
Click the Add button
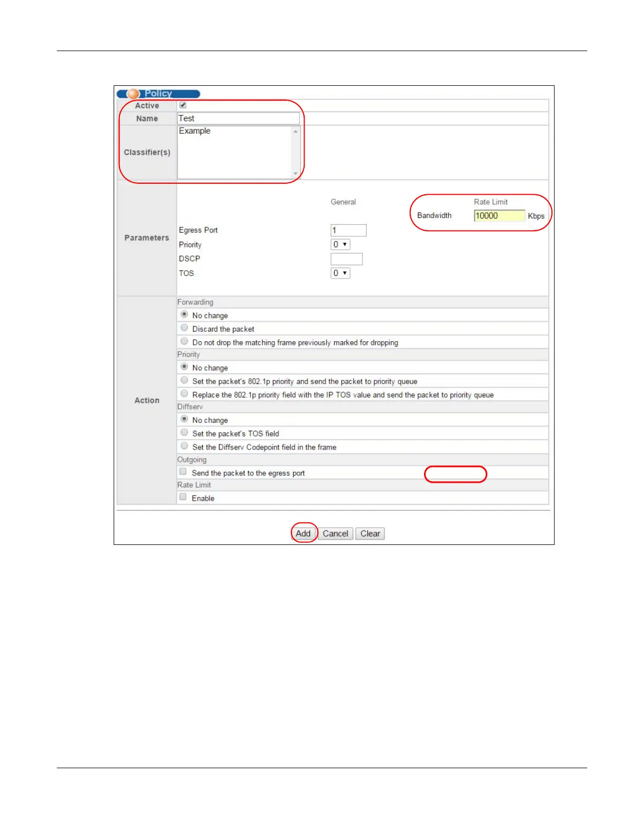click(x=303, y=533)
